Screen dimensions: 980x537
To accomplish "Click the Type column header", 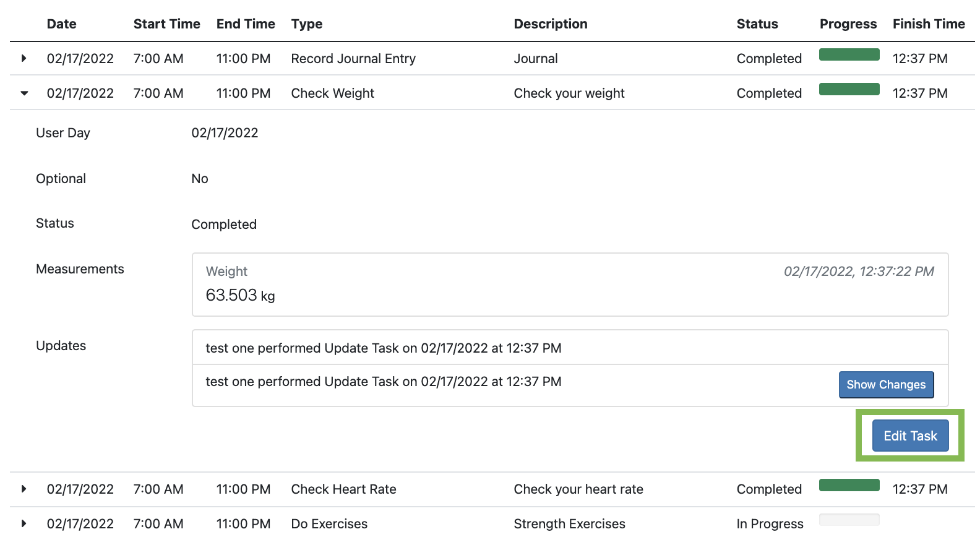I will pyautogui.click(x=307, y=24).
